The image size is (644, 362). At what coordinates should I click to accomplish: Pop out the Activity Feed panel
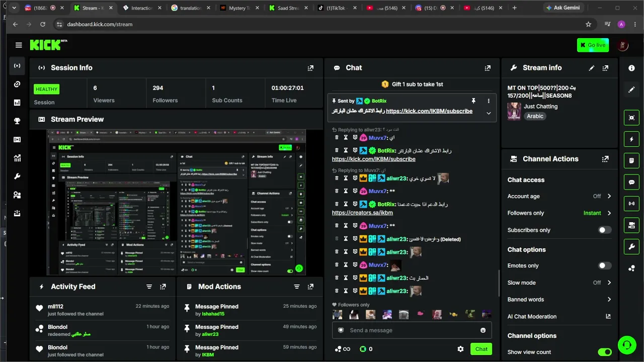[x=163, y=287]
